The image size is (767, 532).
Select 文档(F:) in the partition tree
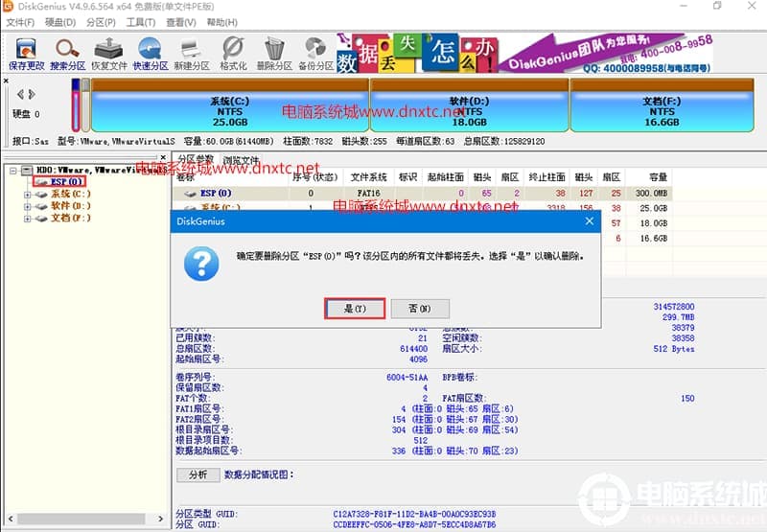[71, 219]
